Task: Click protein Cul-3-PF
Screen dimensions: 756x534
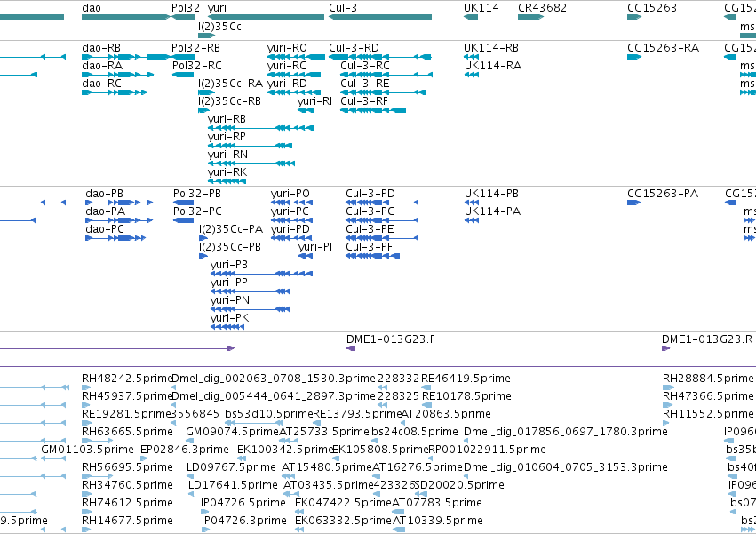Action: [x=369, y=248]
